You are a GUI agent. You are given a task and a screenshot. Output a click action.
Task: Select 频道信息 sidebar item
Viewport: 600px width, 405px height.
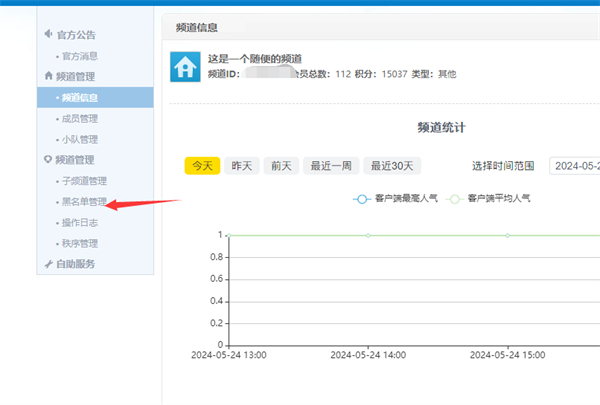click(95, 98)
